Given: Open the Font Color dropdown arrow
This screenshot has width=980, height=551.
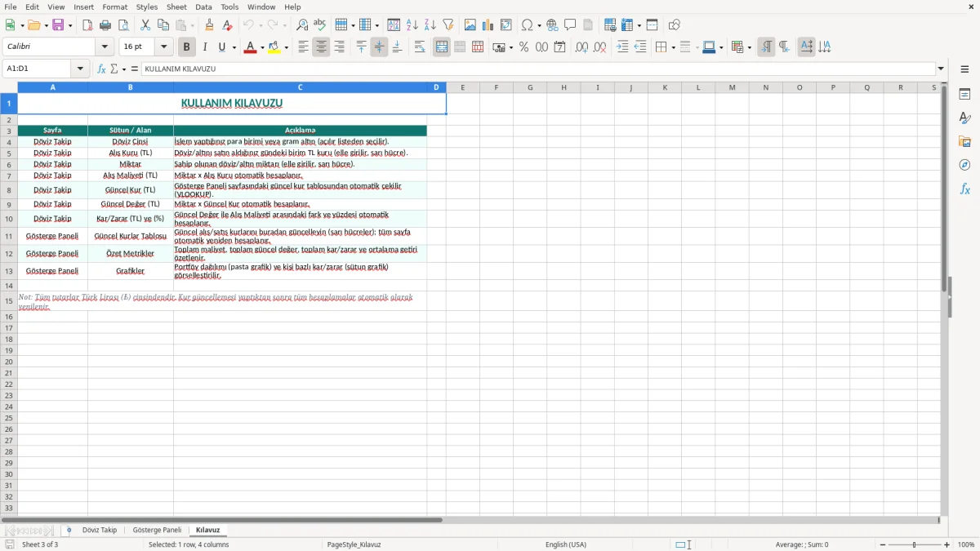Looking at the screenshot, I should 262,47.
